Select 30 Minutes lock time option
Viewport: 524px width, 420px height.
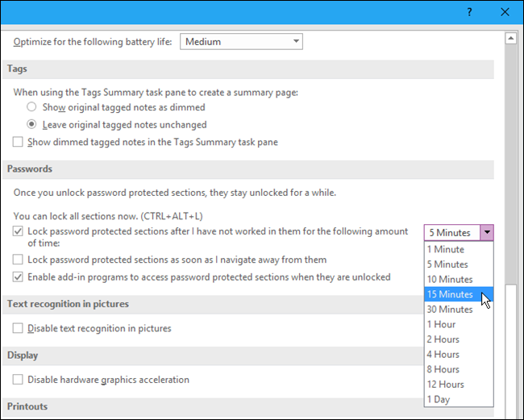[451, 310]
